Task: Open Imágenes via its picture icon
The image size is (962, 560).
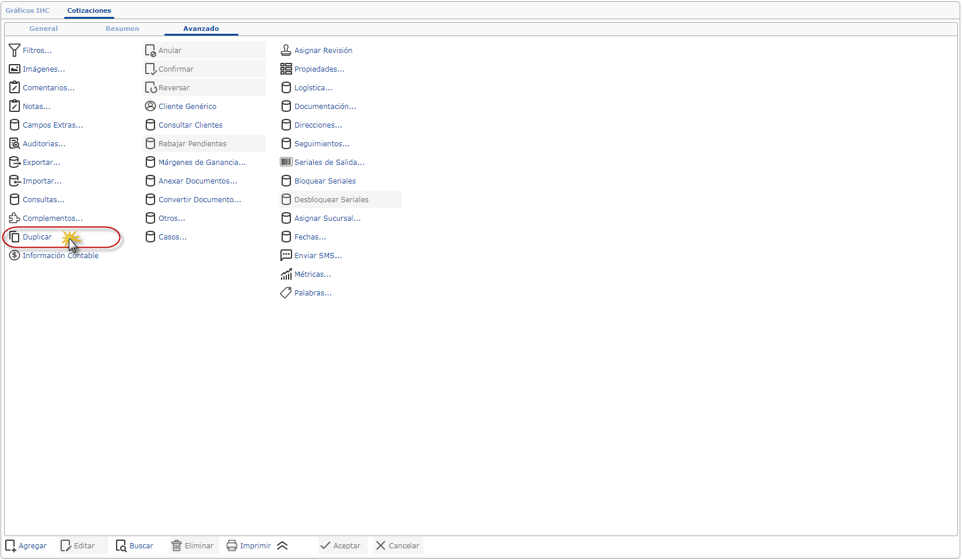Action: [x=15, y=69]
